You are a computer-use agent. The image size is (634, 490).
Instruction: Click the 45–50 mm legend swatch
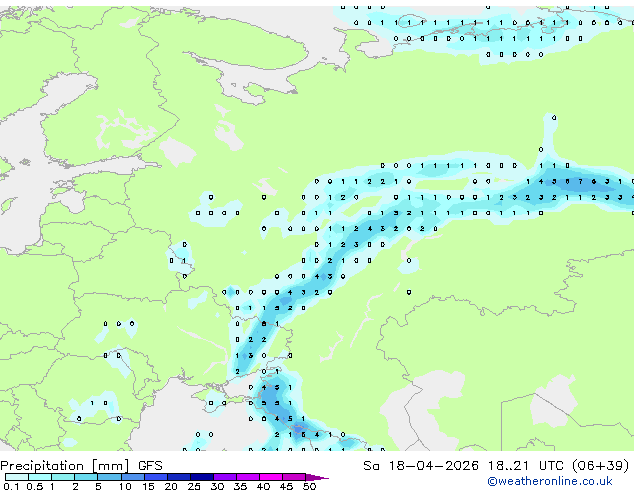pos(294,477)
